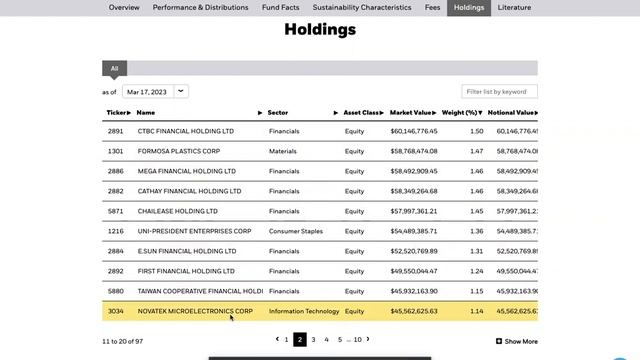Select CHAILEASE HOLDING LTD name
Image resolution: width=640 pixels, height=360 pixels.
pyautogui.click(x=178, y=211)
